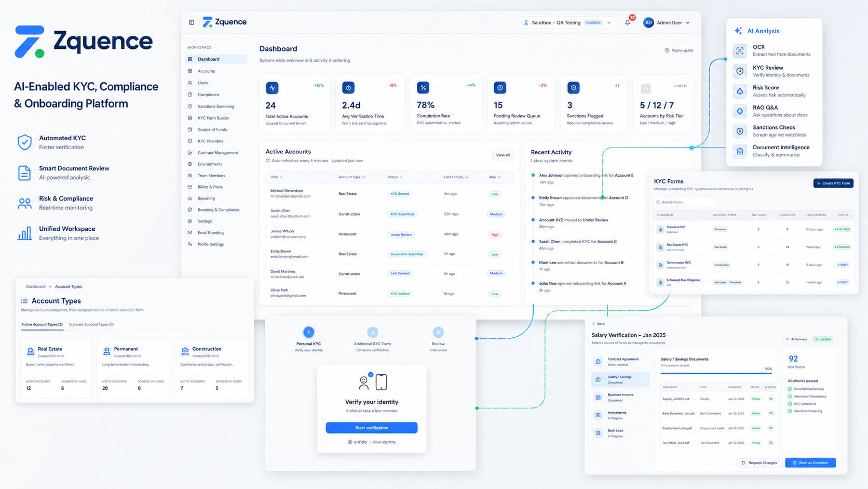Screen dimensions: 868x489
Task: Sort the table by Last activity column
Action: [x=456, y=177]
